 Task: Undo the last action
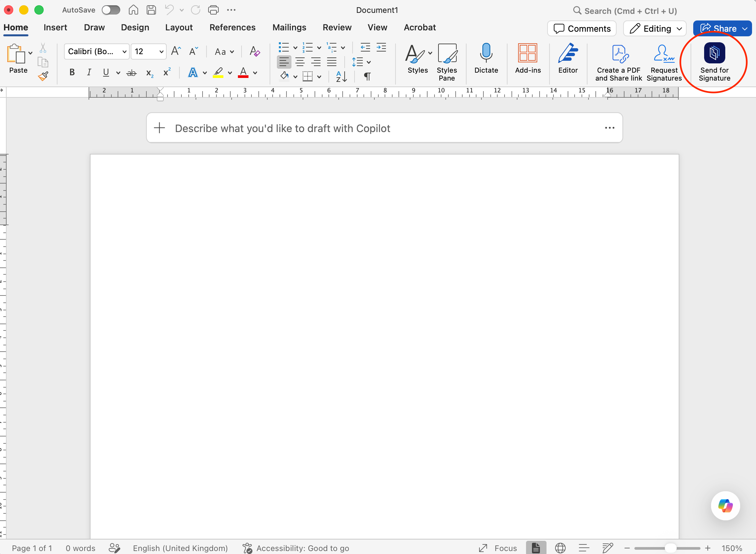(x=170, y=10)
